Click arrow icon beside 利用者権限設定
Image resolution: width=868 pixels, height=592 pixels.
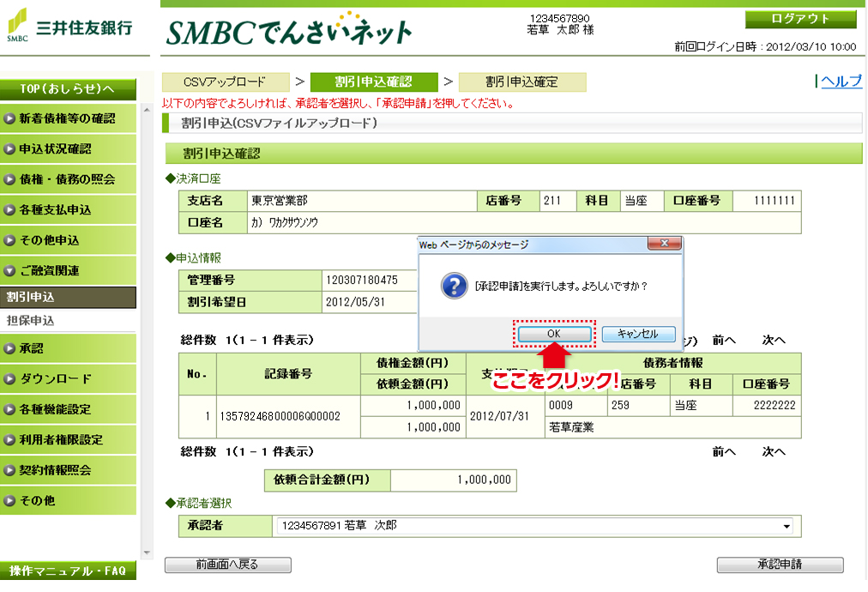pos(9,439)
